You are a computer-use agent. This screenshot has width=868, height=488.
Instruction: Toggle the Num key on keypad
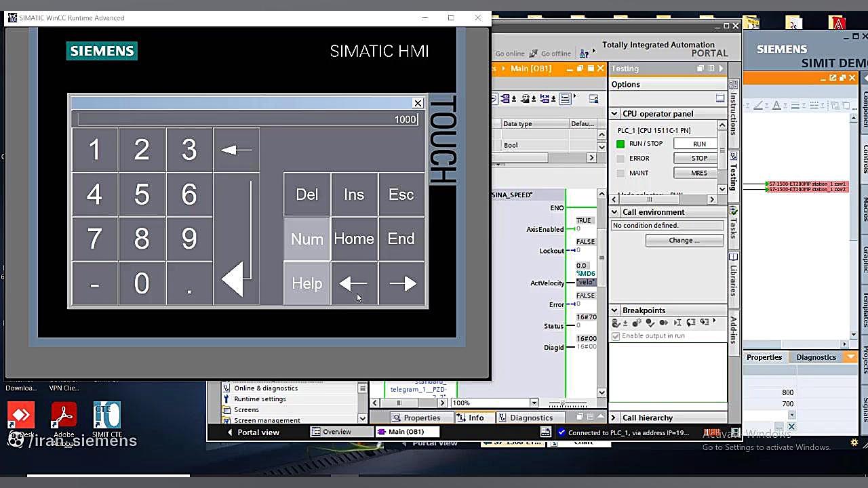307,239
